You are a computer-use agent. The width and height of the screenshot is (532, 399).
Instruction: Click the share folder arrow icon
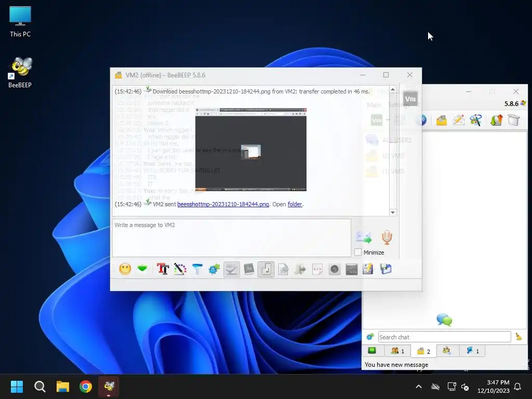[300, 270]
